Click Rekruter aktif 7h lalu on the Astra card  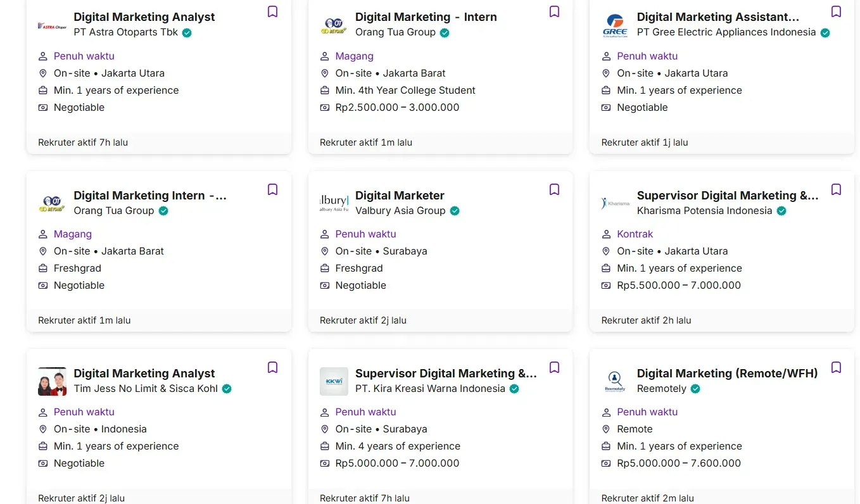coord(83,142)
